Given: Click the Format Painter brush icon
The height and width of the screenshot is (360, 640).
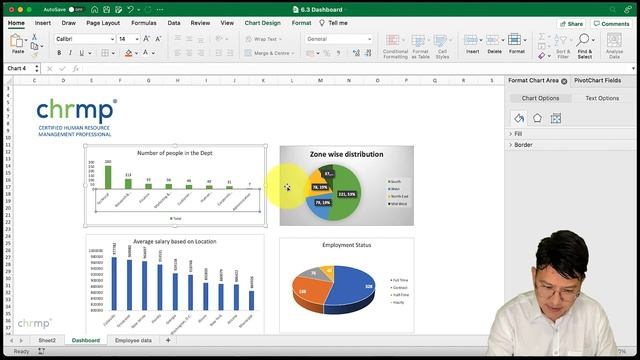Looking at the screenshot, I should [35, 55].
